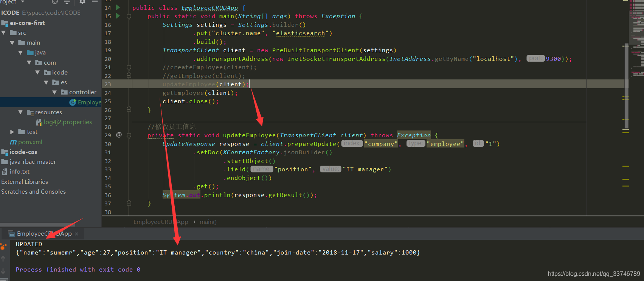Click the vertical scrollbar thumb of the editor

pyautogui.click(x=627, y=86)
